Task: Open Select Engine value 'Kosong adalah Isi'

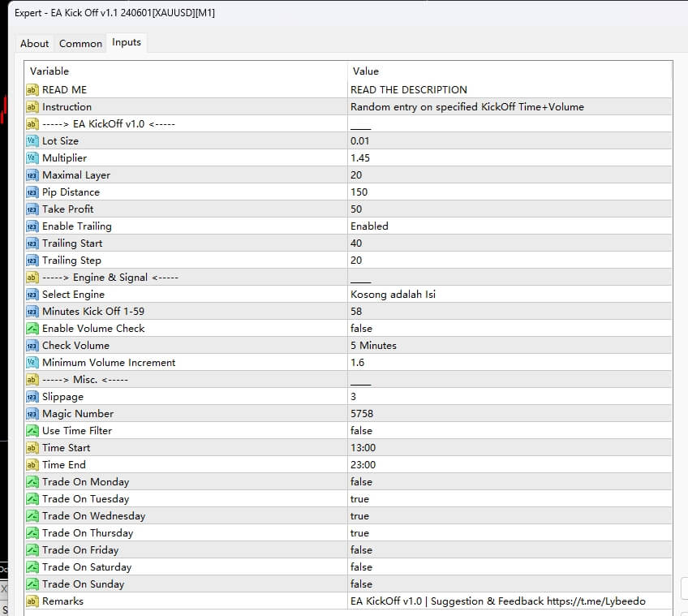Action: [393, 295]
